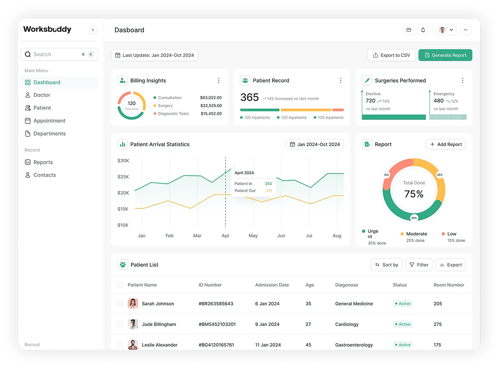Viewport: 500px width, 368px height.
Task: Click the Billing Insights card icon
Action: [122, 80]
